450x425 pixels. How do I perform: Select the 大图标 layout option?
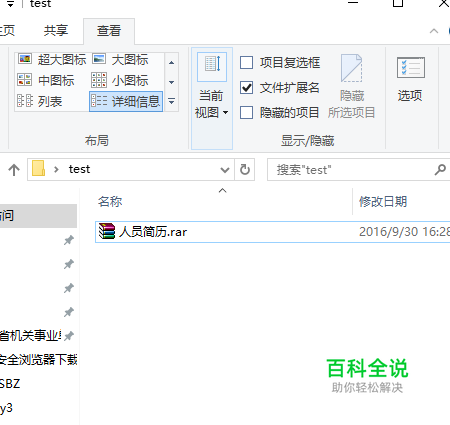(120, 60)
